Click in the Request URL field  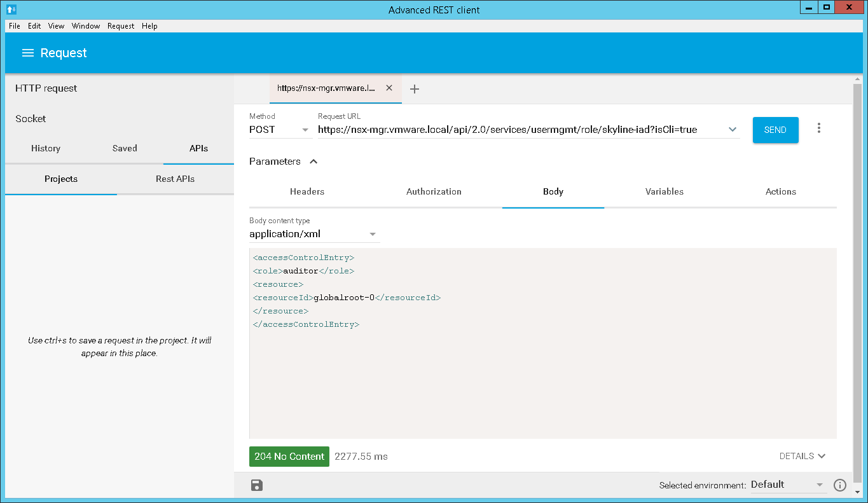pos(521,130)
